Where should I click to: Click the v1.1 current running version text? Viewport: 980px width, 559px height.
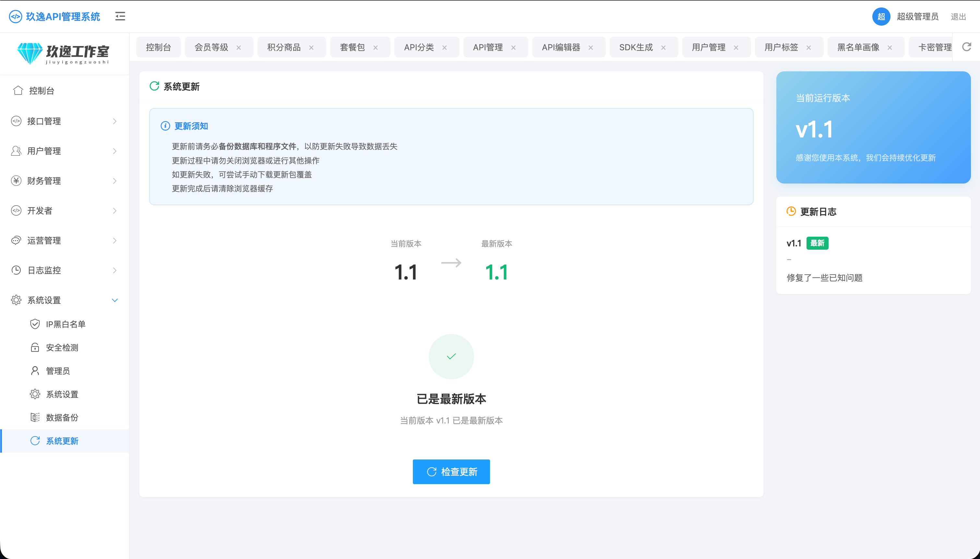(x=814, y=130)
